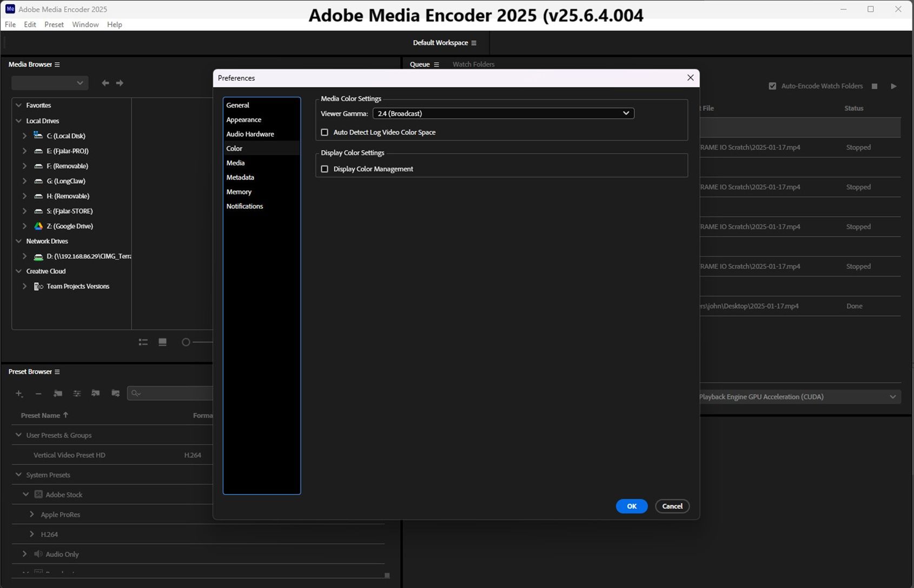Click the create new preset plus icon
The height and width of the screenshot is (588, 914).
[19, 393]
